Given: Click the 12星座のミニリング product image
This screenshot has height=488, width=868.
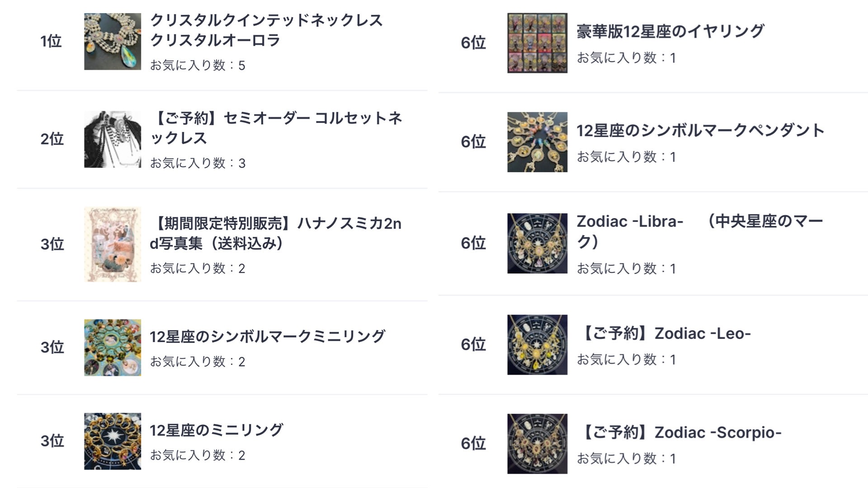Looking at the screenshot, I should (x=112, y=441).
